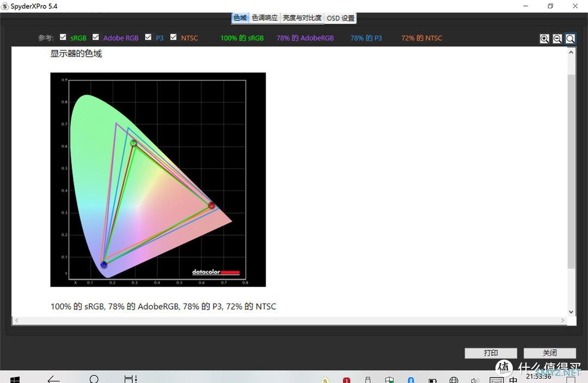The image size is (588, 383).
Task: Click the '72% 的 NTSC' result text
Action: tap(421, 38)
